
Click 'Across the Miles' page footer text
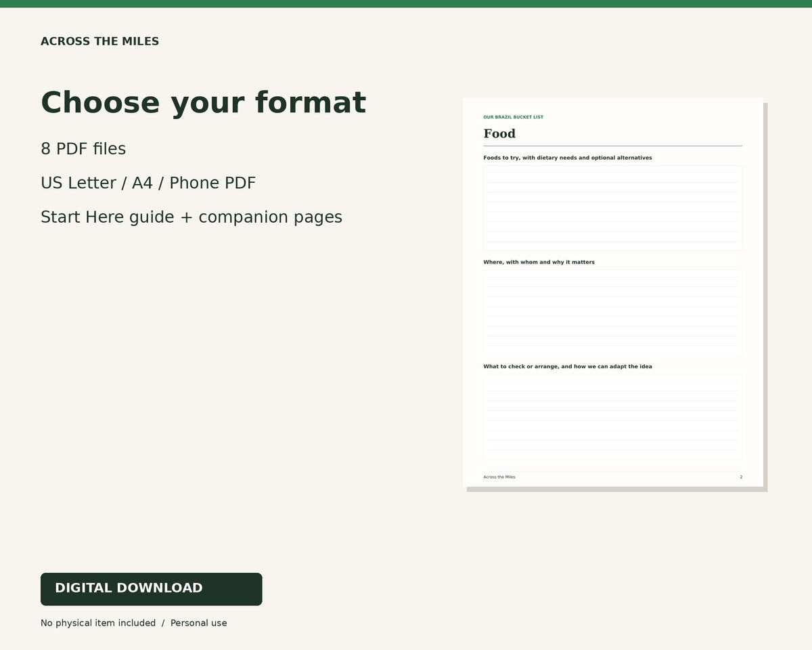pos(499,477)
